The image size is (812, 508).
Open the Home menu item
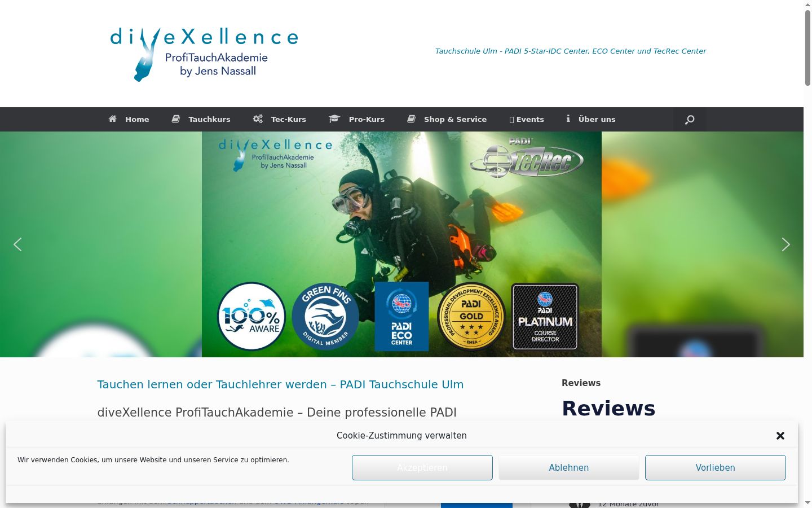tap(129, 120)
